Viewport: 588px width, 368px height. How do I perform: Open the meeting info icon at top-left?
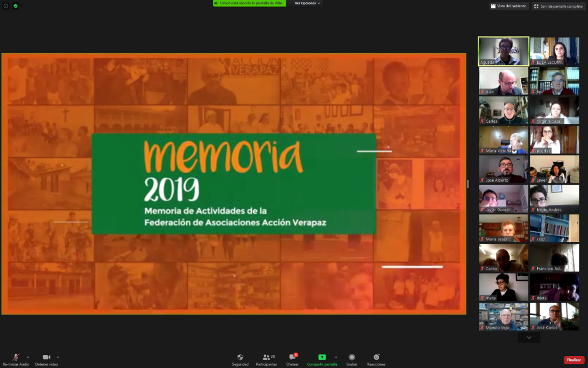(x=6, y=6)
